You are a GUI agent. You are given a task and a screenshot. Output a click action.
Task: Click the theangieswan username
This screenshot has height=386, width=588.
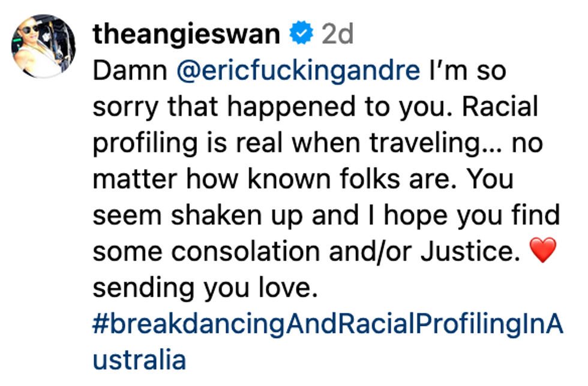click(187, 35)
